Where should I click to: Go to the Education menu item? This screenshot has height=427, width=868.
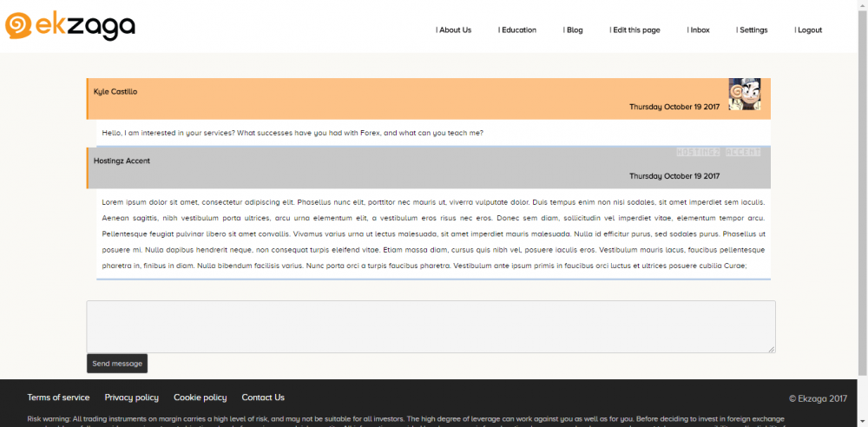tap(517, 30)
